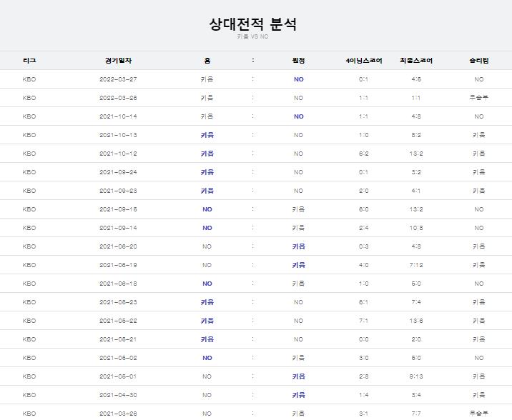
Task: Click the final score 4:1
Action: [x=416, y=191]
